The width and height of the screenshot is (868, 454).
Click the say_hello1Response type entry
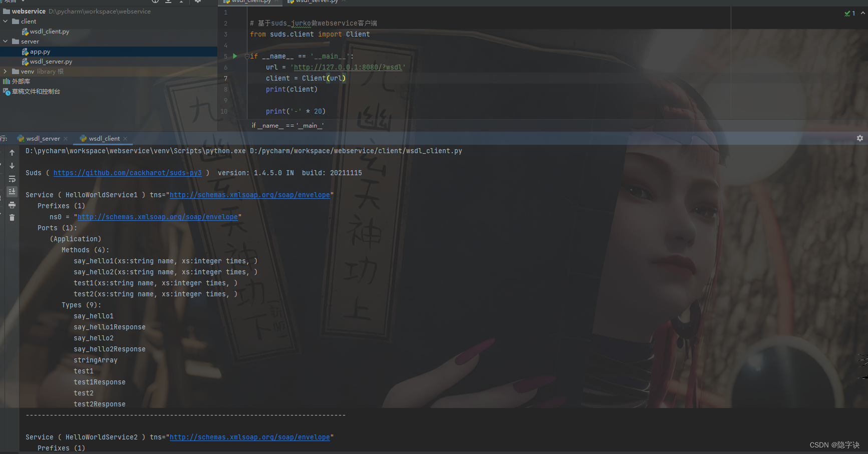click(x=110, y=327)
